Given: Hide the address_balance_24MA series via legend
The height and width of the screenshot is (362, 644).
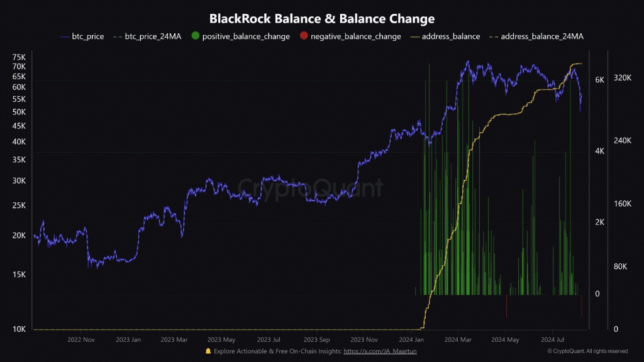Looking at the screenshot, I should pos(541,36).
